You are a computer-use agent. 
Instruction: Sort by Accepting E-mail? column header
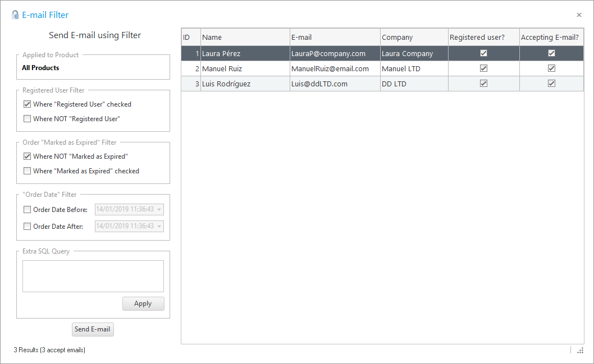pos(551,37)
